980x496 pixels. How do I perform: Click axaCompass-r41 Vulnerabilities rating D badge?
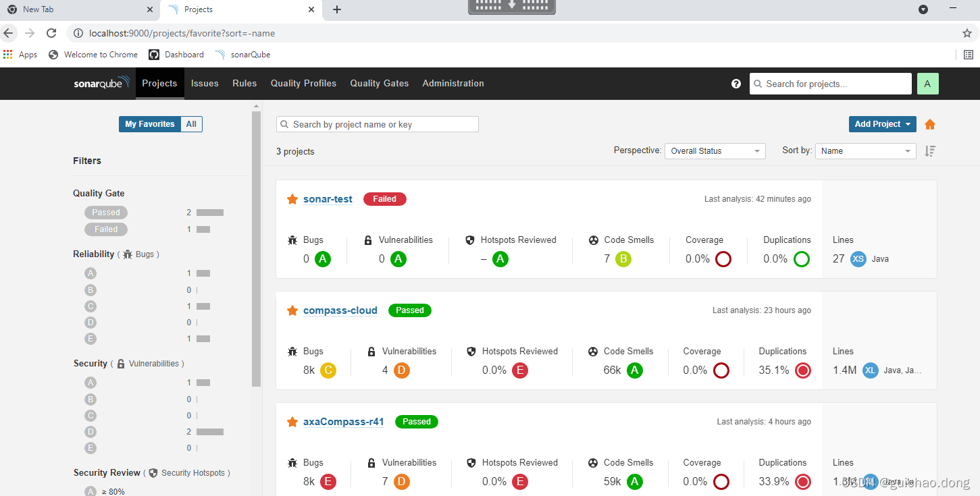[402, 481]
